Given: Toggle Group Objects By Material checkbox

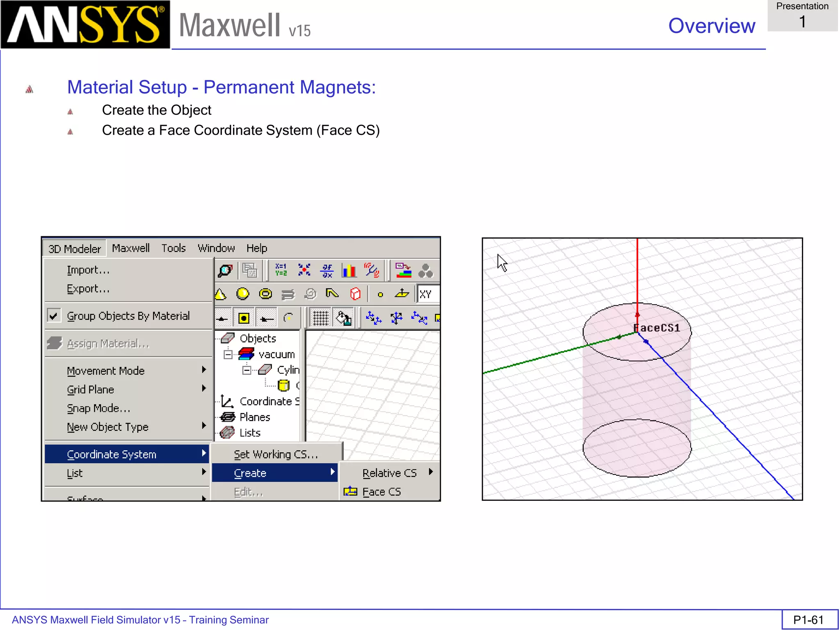Looking at the screenshot, I should pyautogui.click(x=53, y=316).
